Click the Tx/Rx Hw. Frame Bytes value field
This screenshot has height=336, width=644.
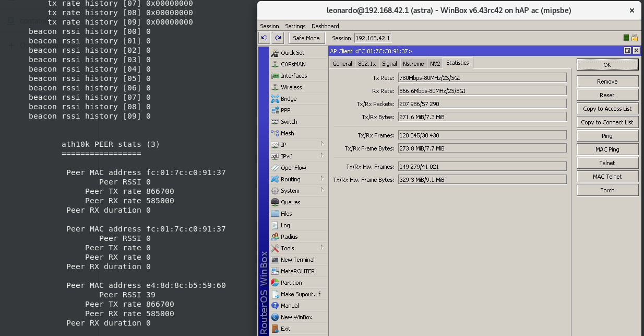point(482,179)
